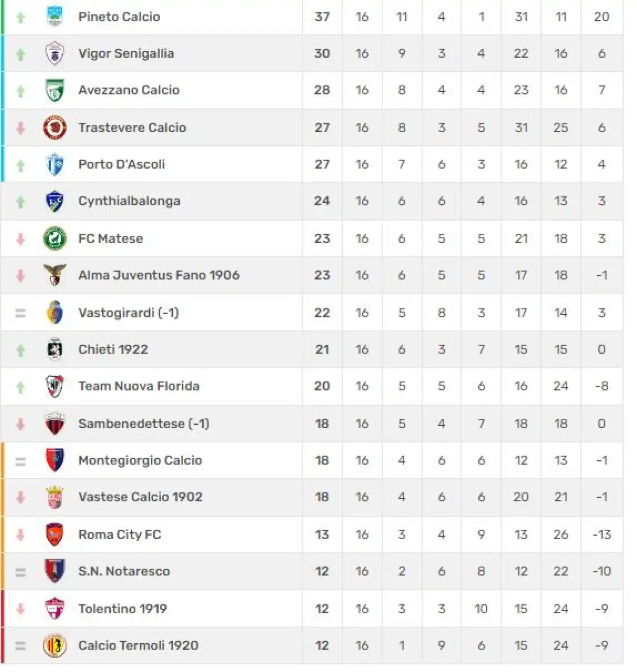Open the Sambenedettese (-1) team page

[144, 424]
